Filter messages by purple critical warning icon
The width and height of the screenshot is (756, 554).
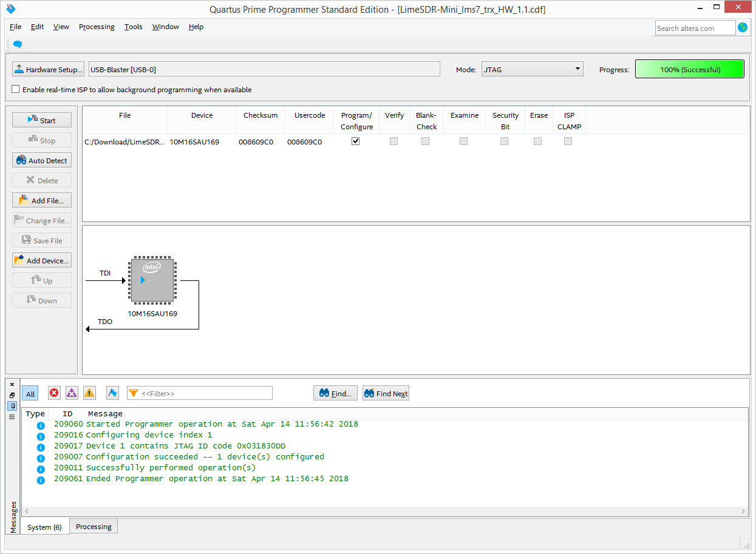72,393
